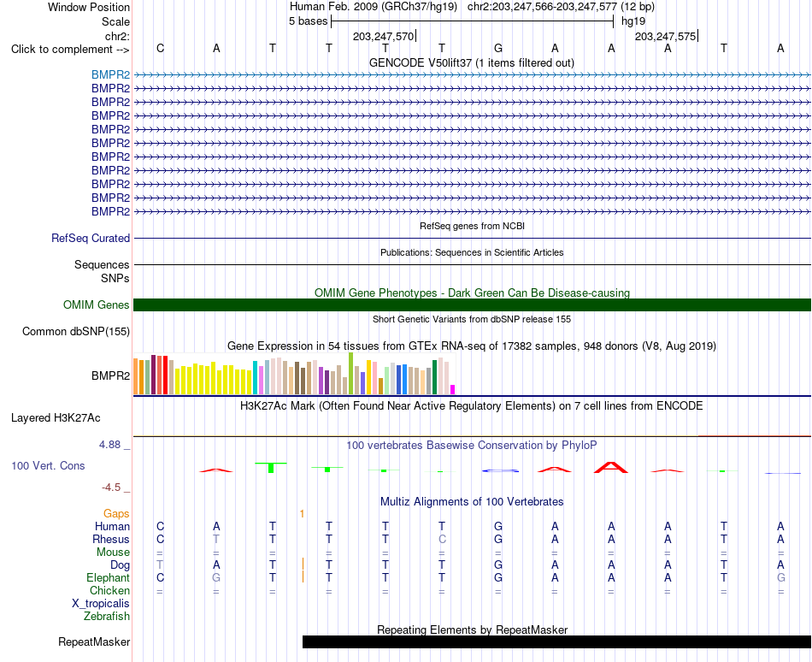Click the large red A in PhyloP conservation
Image resolution: width=812 pixels, height=662 pixels.
click(x=611, y=467)
